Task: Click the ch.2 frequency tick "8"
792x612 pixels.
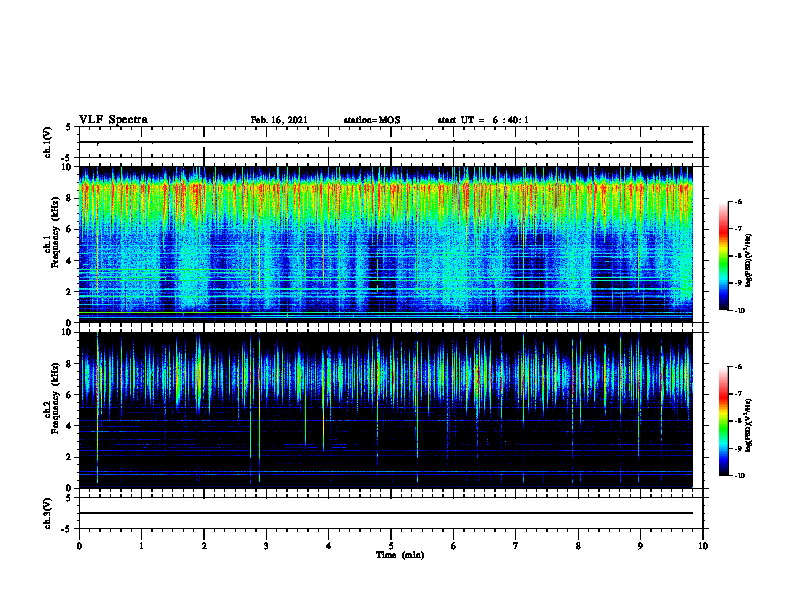Action: pos(70,364)
